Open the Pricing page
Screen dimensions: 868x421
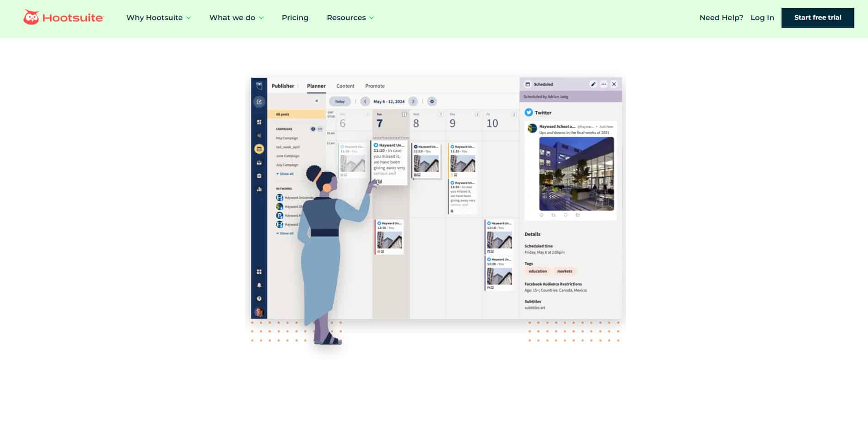pyautogui.click(x=295, y=17)
